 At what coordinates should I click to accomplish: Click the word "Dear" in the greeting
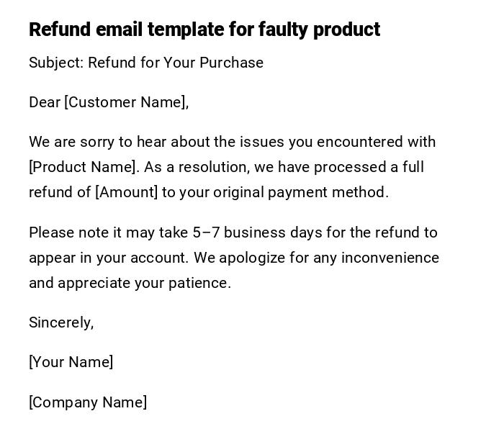[x=45, y=102]
